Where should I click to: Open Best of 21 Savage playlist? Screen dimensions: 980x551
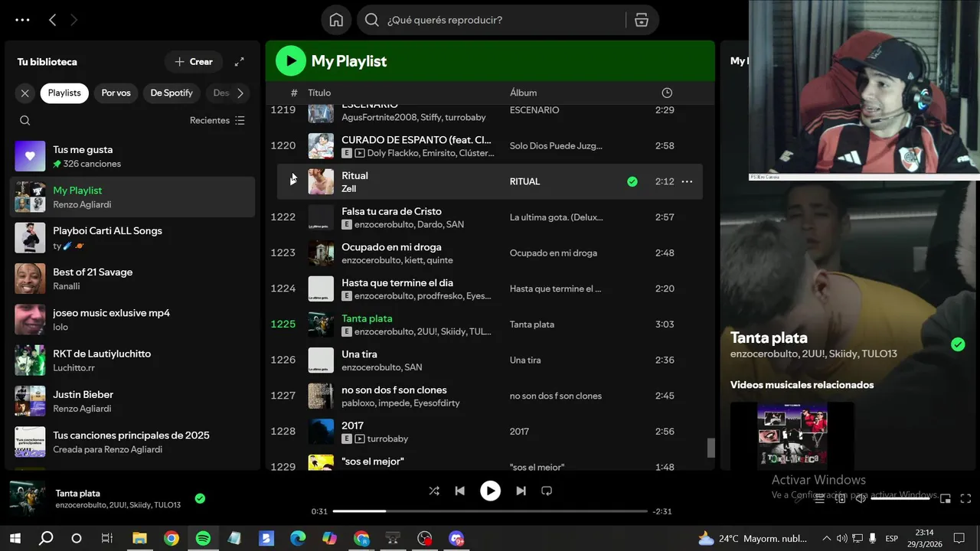pyautogui.click(x=132, y=279)
